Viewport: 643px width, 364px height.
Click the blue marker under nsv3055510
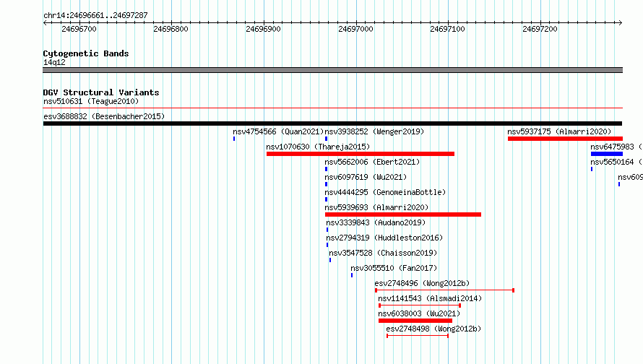pos(352,275)
